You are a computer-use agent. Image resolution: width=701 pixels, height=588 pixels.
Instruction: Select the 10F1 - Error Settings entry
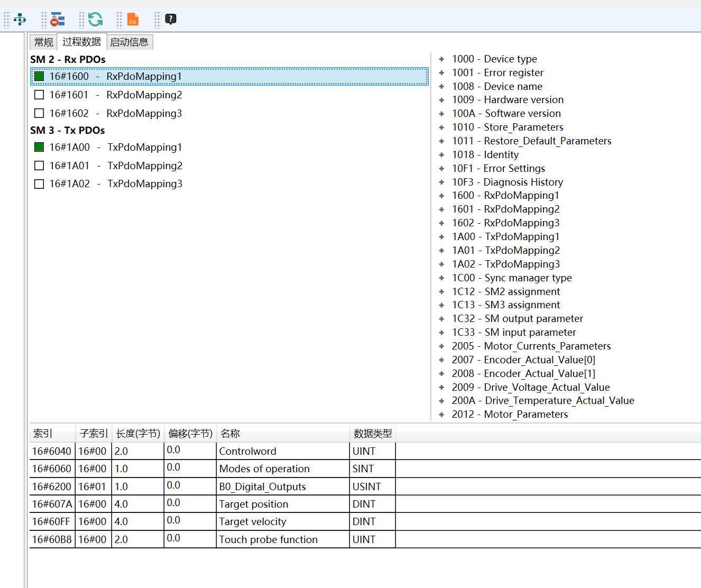tap(498, 168)
